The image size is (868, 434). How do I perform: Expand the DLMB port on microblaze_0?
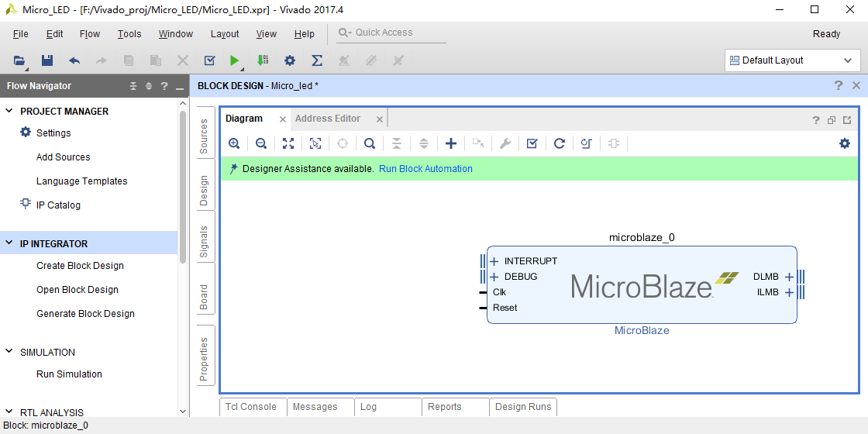pyautogui.click(x=790, y=277)
